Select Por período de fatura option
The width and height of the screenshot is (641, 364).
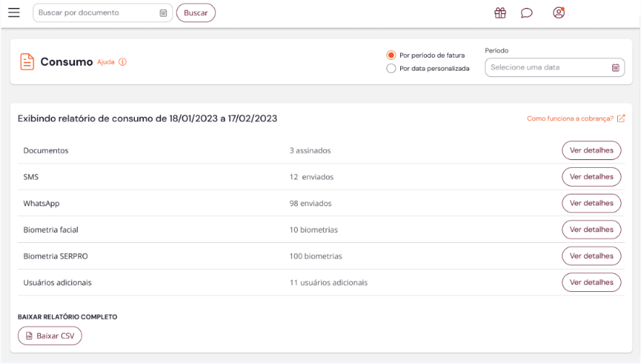(x=392, y=55)
